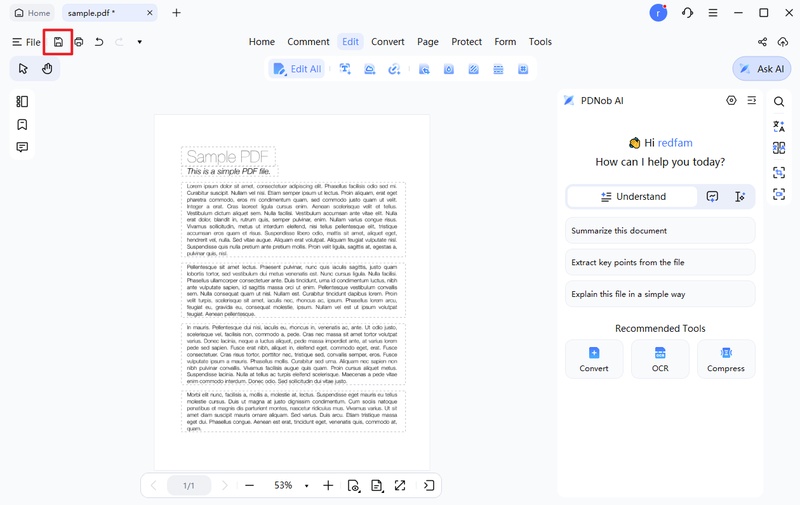800x505 pixels.
Task: Click the Bates number tool icon
Action: [523, 69]
